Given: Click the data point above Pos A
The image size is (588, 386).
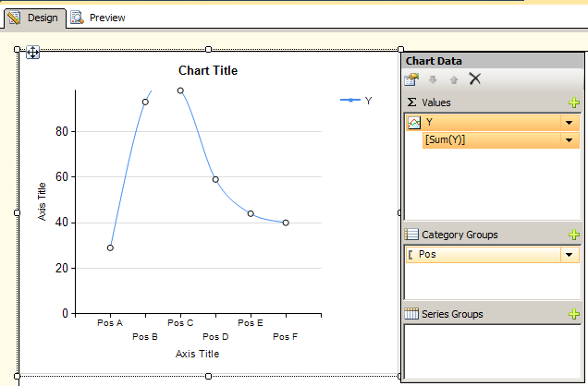Looking at the screenshot, I should (110, 247).
